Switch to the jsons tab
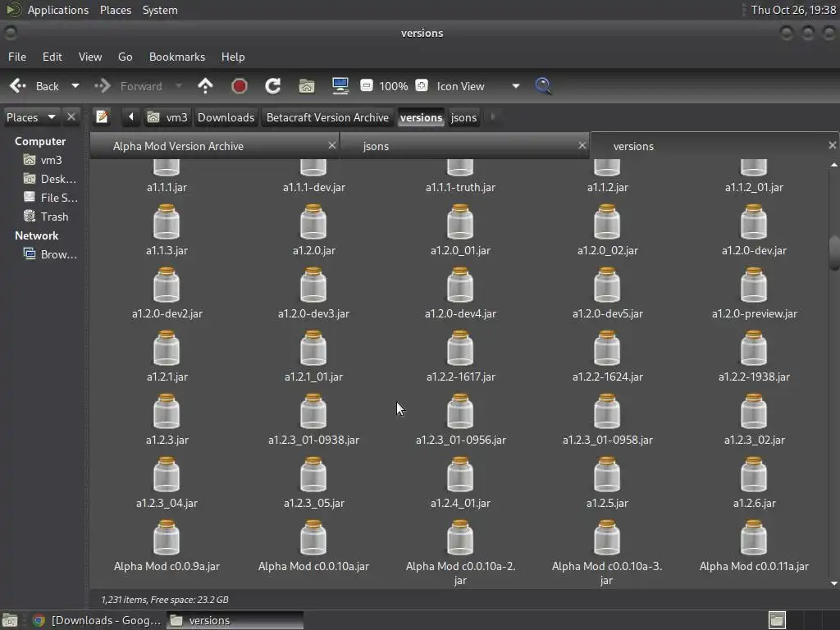The height and width of the screenshot is (630, 840). [x=376, y=146]
